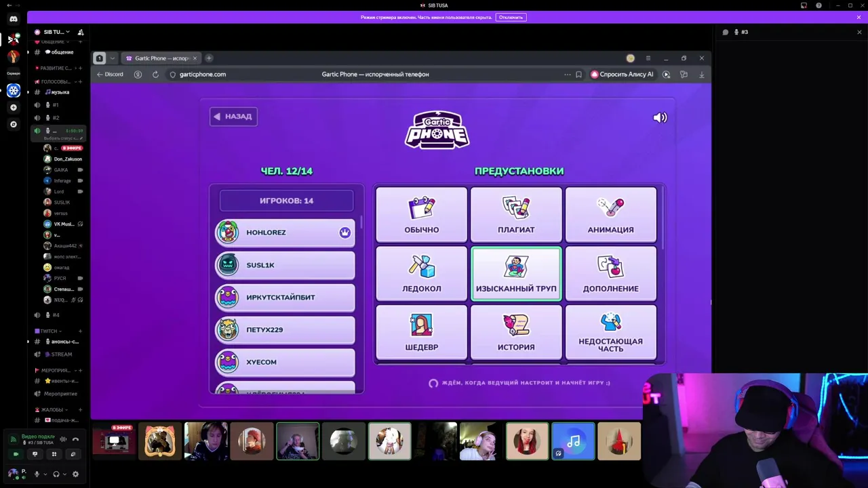Click Спросить Алису AI button
The image size is (868, 488).
point(621,75)
